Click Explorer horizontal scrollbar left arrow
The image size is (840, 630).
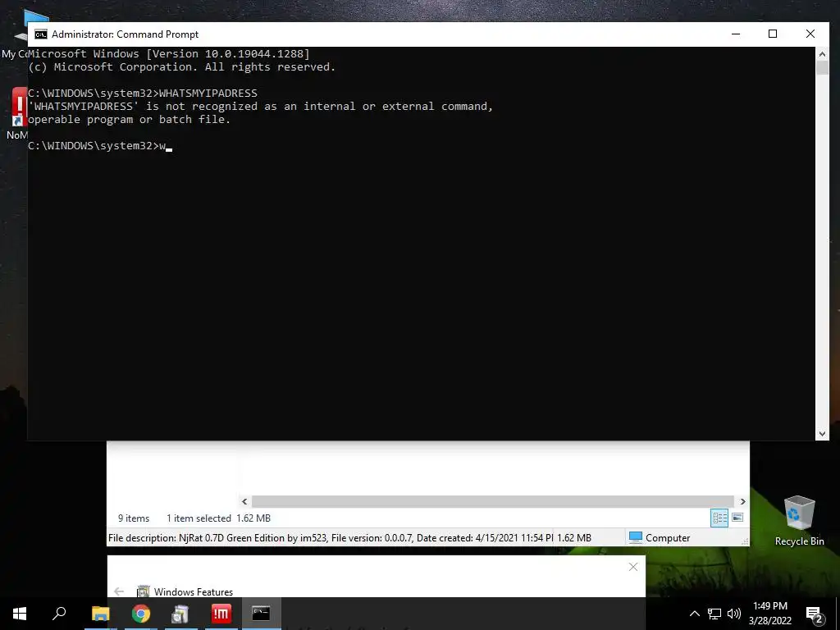(x=244, y=501)
